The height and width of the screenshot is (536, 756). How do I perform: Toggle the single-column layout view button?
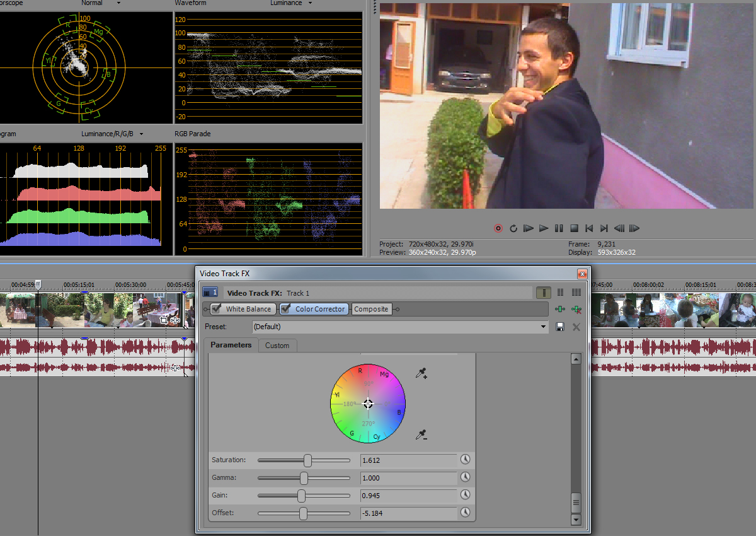pos(543,293)
